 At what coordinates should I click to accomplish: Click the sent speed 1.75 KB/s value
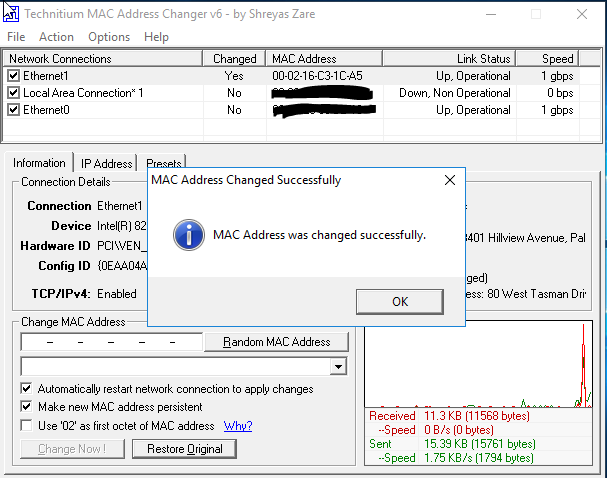(479, 458)
